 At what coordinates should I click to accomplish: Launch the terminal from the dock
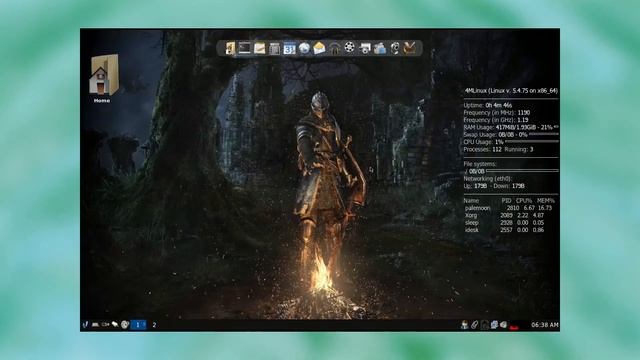tap(244, 48)
